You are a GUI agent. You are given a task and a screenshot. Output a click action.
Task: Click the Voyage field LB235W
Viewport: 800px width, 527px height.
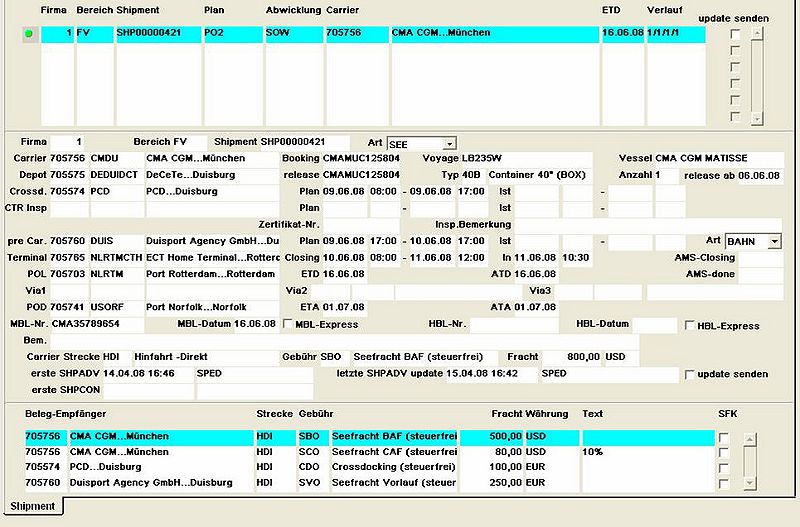(526, 158)
